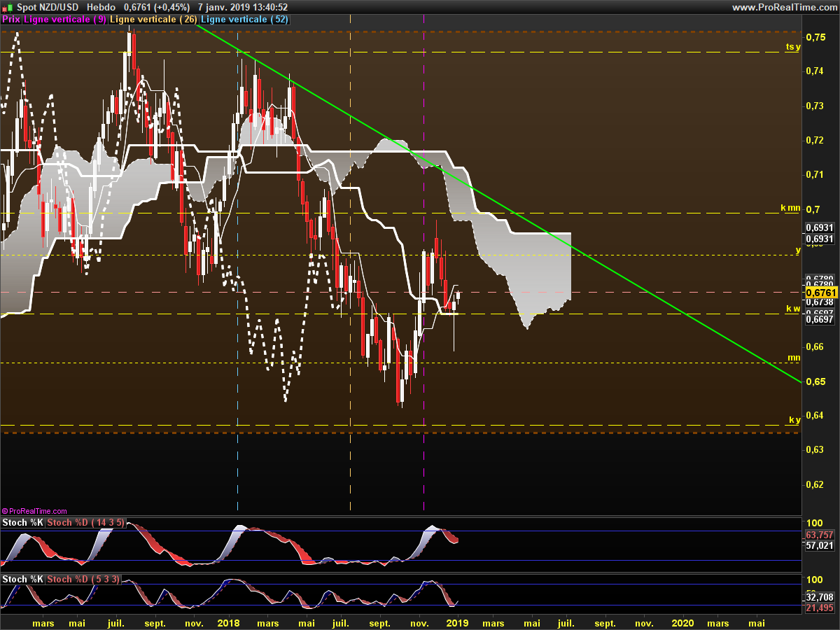Click the 0,64 price axis label

(x=815, y=416)
